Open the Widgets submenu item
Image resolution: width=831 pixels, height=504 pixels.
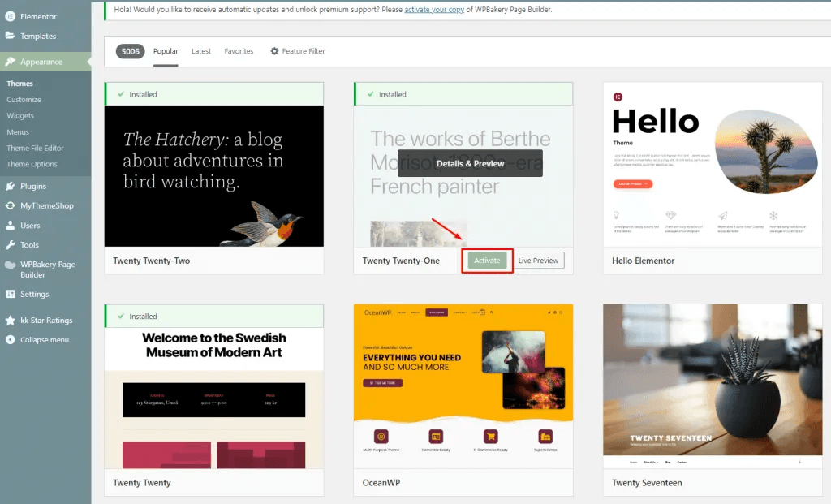click(20, 115)
